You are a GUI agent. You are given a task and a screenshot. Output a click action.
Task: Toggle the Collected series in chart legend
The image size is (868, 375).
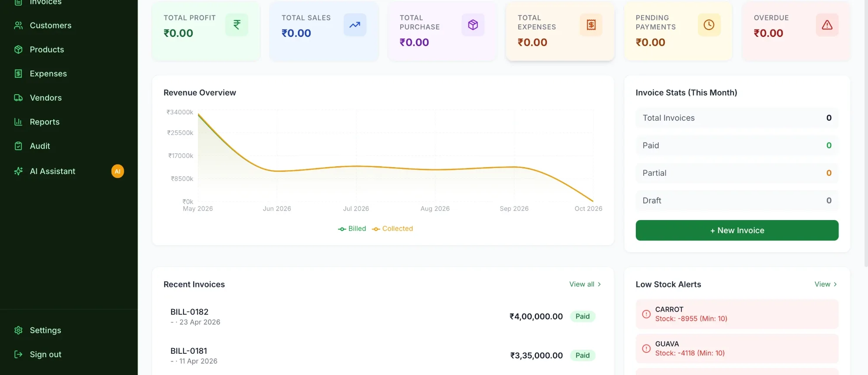coord(392,229)
